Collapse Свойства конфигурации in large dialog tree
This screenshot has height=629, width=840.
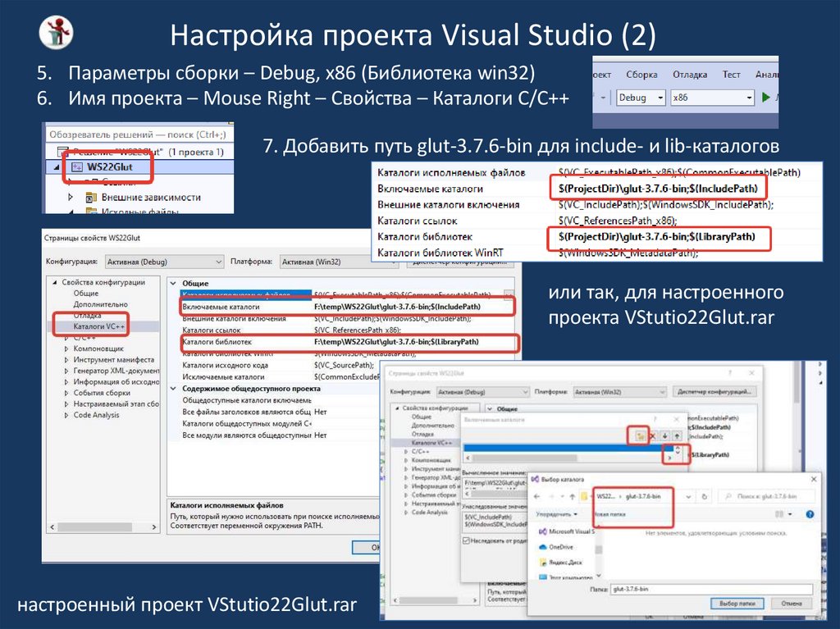[54, 282]
